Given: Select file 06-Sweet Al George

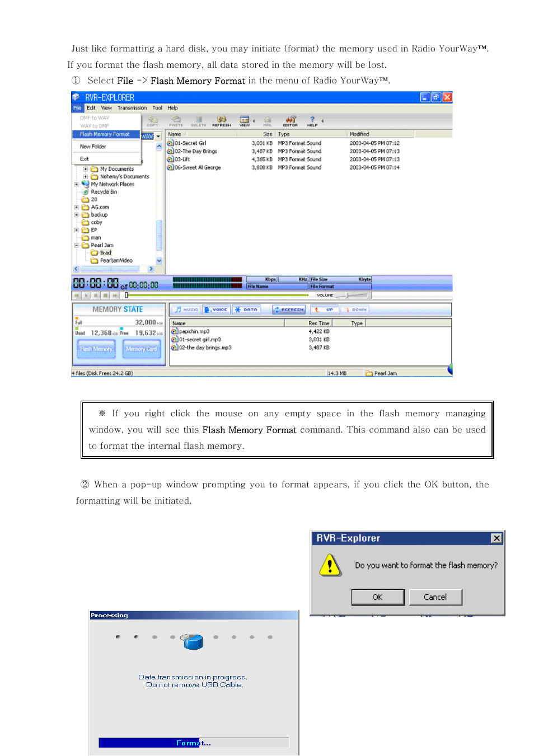Looking at the screenshot, I should pos(194,167).
